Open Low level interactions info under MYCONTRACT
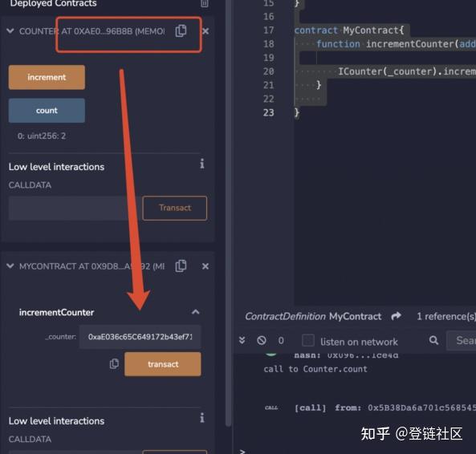476x454 pixels. click(x=202, y=418)
